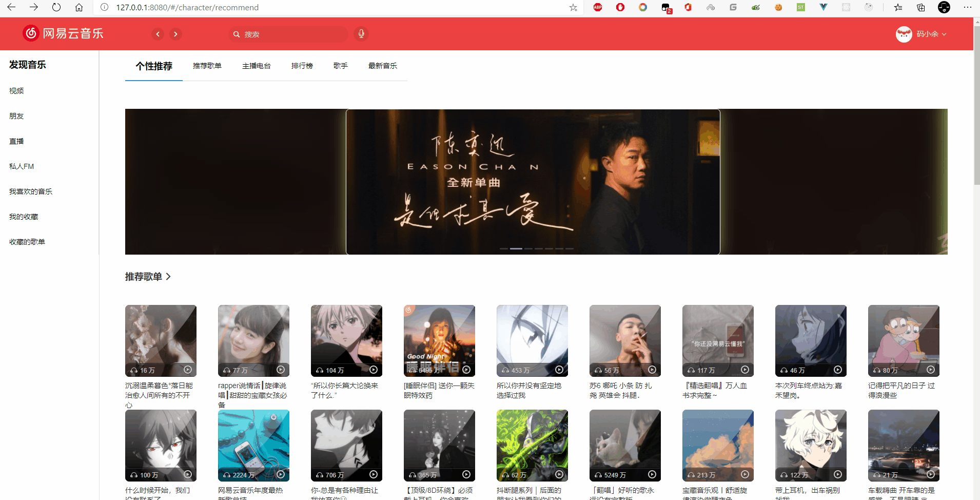Open the 码小余 account dropdown arrow
980x500 pixels.
[x=944, y=34]
